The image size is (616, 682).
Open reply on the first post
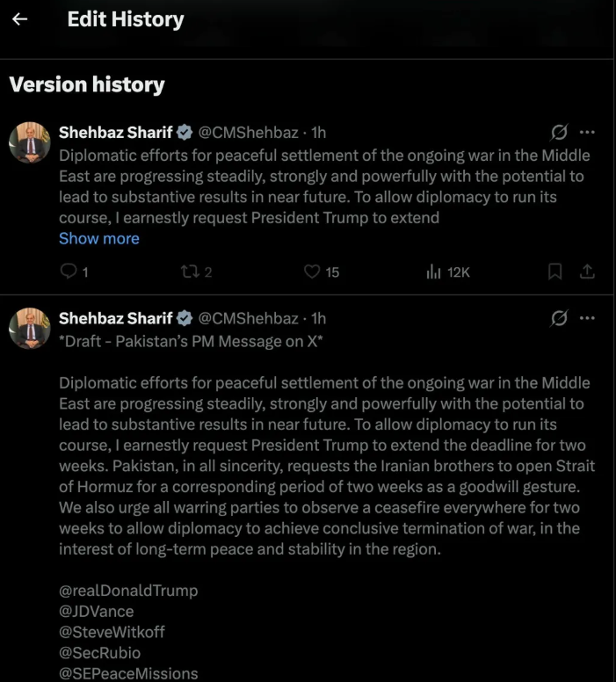pos(74,272)
